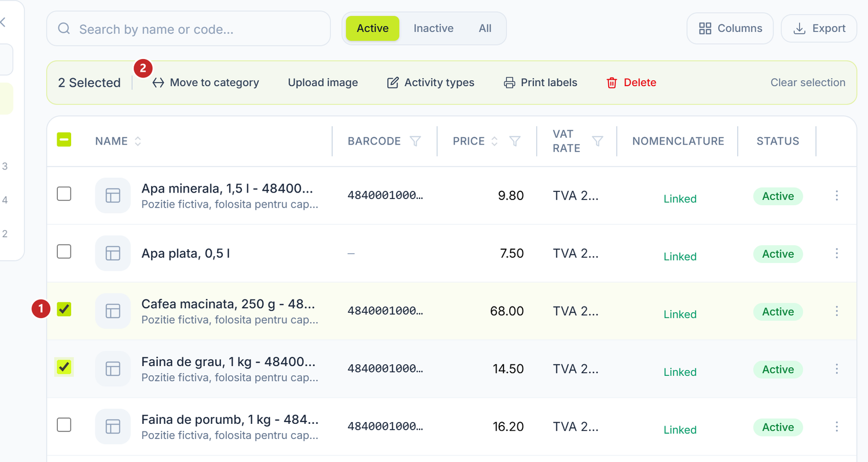Check the Faina de porumb row checkbox

pos(64,425)
